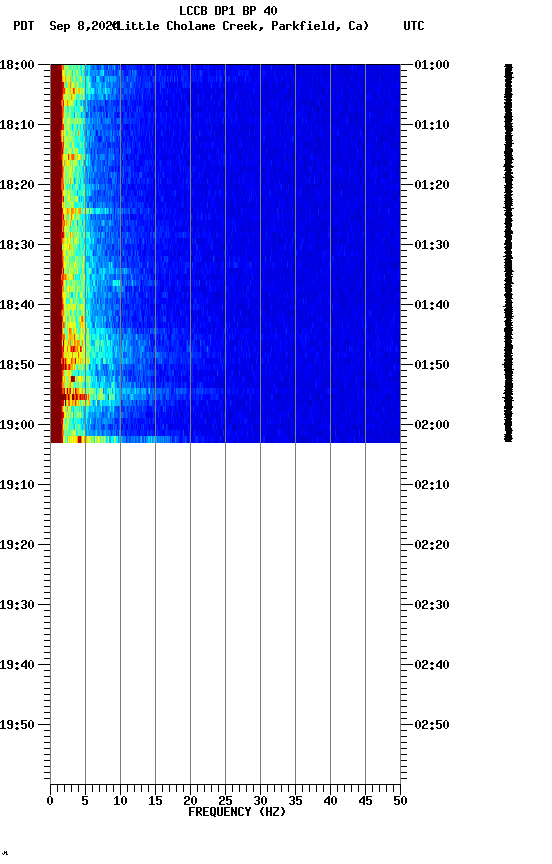
Task: Click the 'UTC' timezone label
Action: [414, 26]
